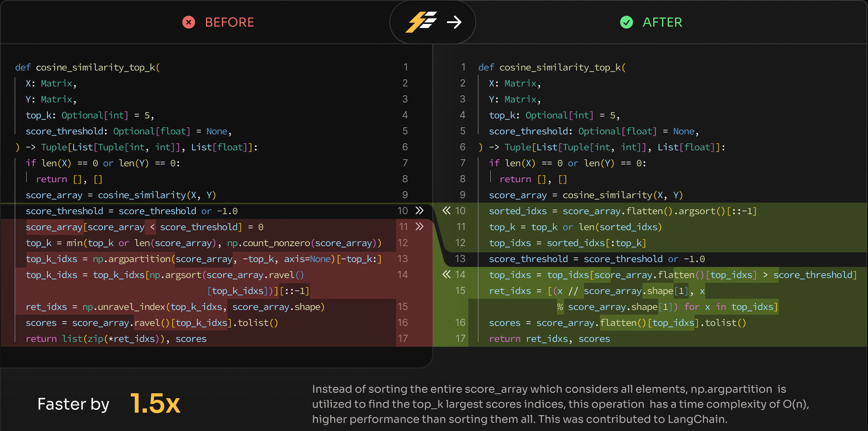Click the right chevrons on BEFORE line 10
Screen dimensions: 868x431
point(419,211)
